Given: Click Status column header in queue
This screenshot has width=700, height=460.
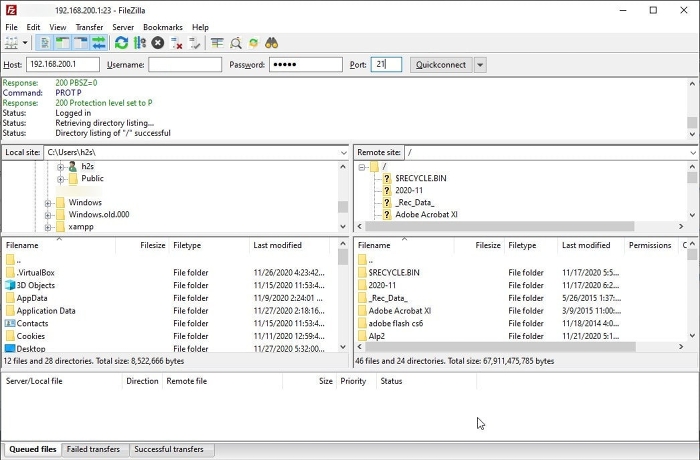Looking at the screenshot, I should pyautogui.click(x=426, y=381).
